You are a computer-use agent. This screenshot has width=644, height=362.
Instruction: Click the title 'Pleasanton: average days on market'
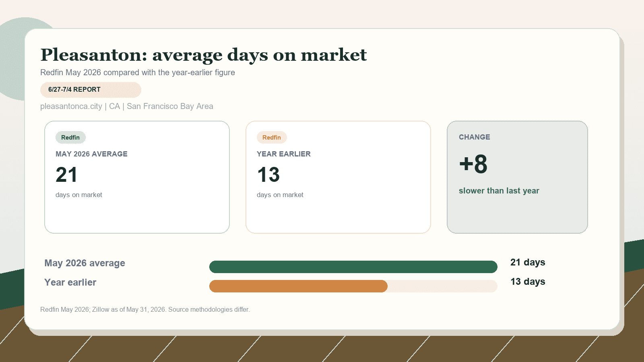pyautogui.click(x=204, y=55)
